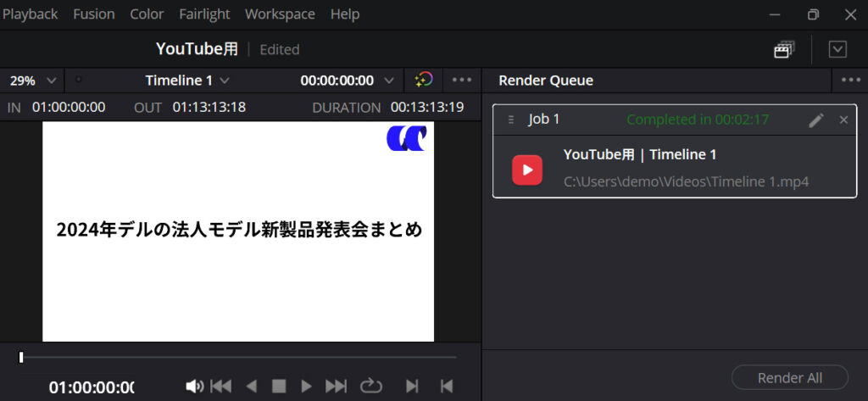Open the Fairlight menu

[203, 14]
